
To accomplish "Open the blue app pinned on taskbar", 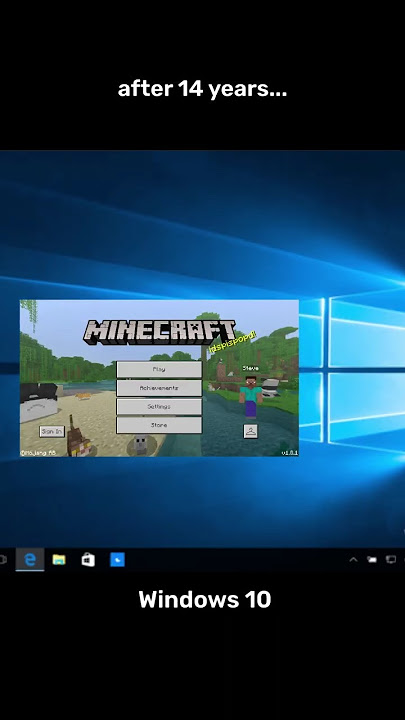I will coord(117,560).
